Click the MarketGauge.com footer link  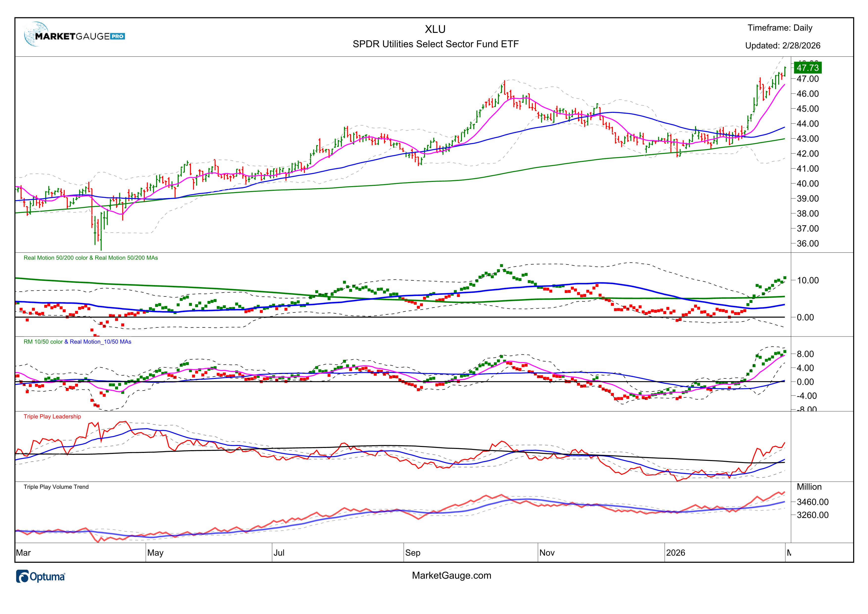coord(451,575)
